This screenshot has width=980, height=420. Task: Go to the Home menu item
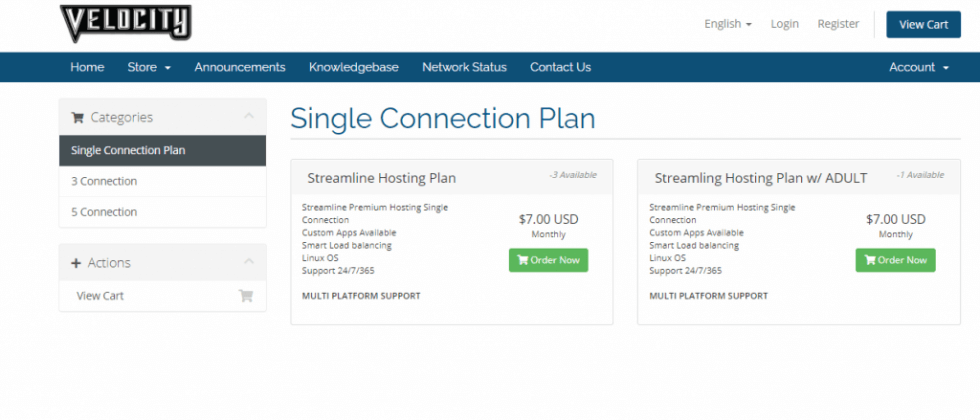tap(87, 67)
